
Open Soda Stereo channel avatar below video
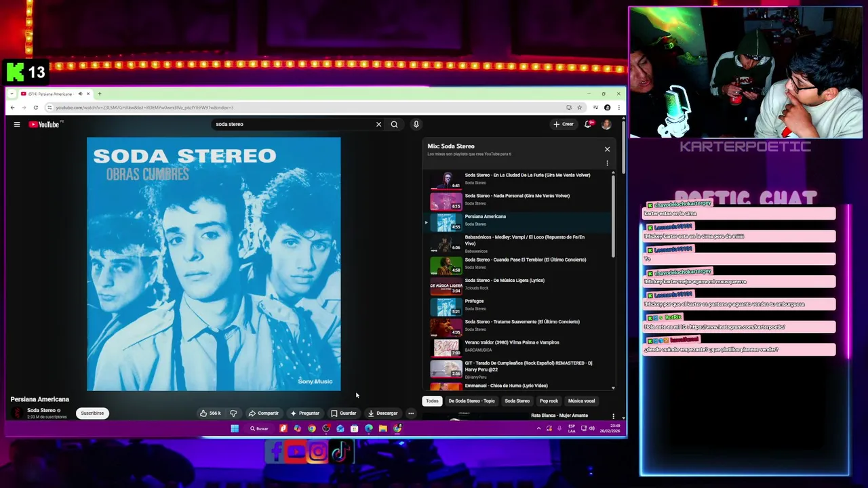(17, 413)
